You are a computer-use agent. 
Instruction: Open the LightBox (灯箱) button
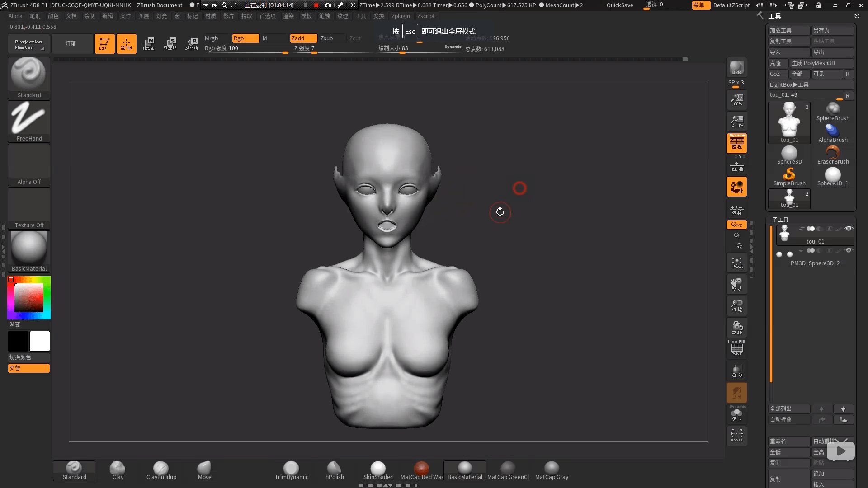(x=71, y=44)
